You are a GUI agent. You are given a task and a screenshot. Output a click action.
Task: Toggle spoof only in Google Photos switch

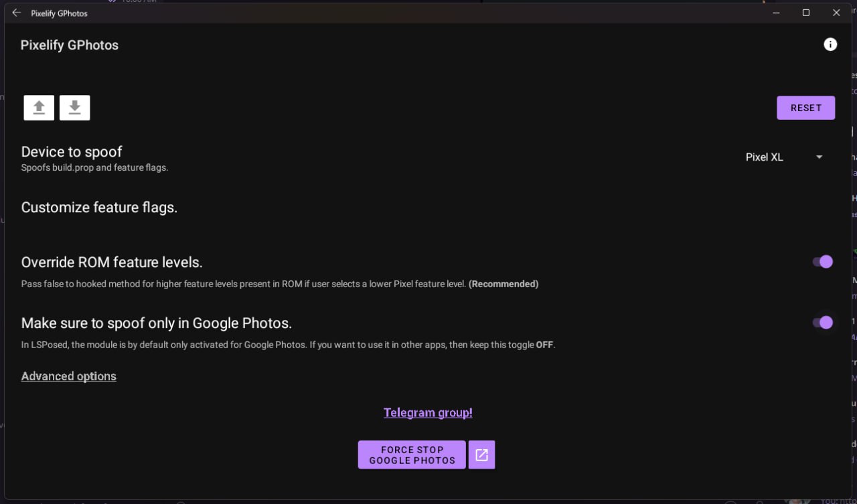pos(823,323)
